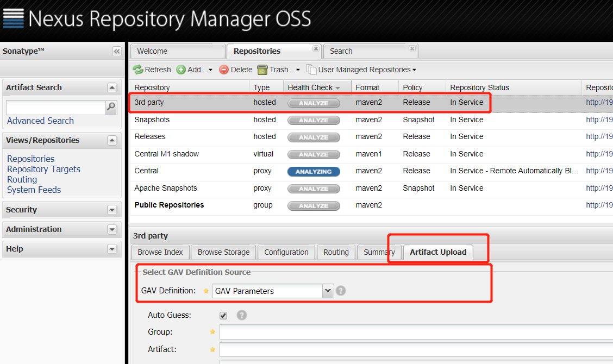Expand the Help panel
Viewport: 613px width, 364px height.
coord(112,249)
